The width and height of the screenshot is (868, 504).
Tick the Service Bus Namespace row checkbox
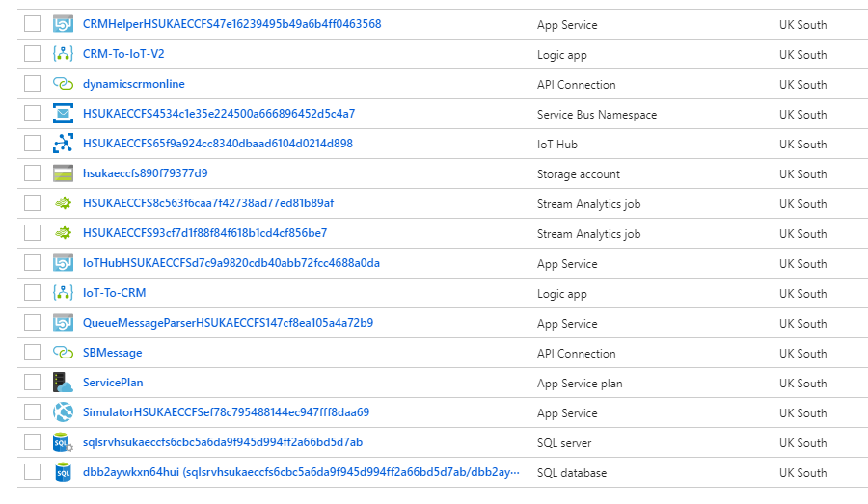[32, 114]
